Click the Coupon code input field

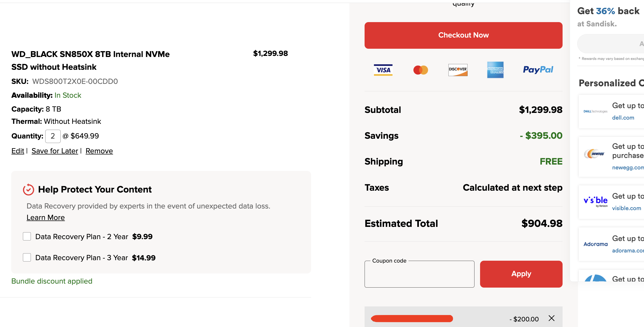pos(419,274)
